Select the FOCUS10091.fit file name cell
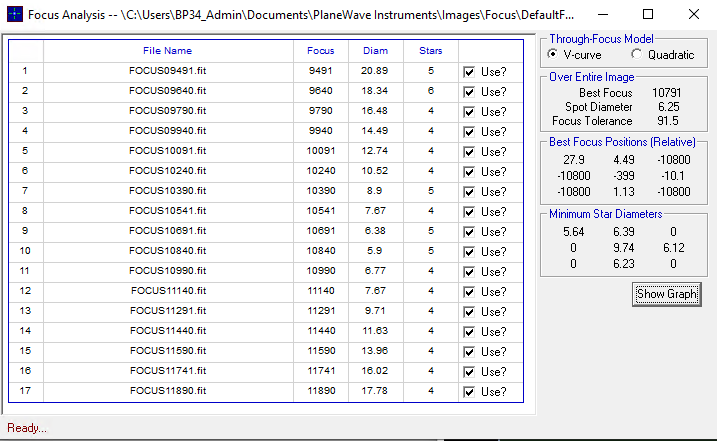This screenshot has height=441, width=717. point(168,151)
